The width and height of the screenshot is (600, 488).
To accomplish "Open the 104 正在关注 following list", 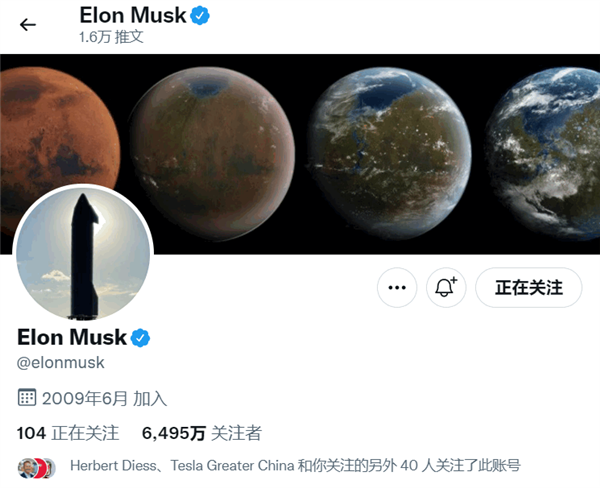I will coord(68,433).
